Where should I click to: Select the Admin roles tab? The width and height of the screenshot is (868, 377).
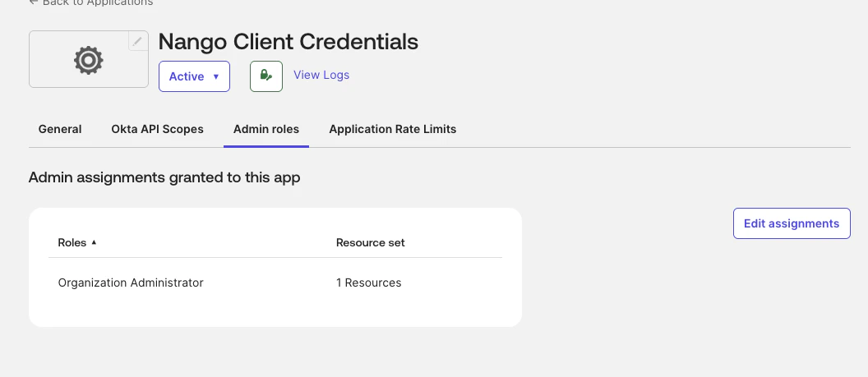click(x=266, y=129)
